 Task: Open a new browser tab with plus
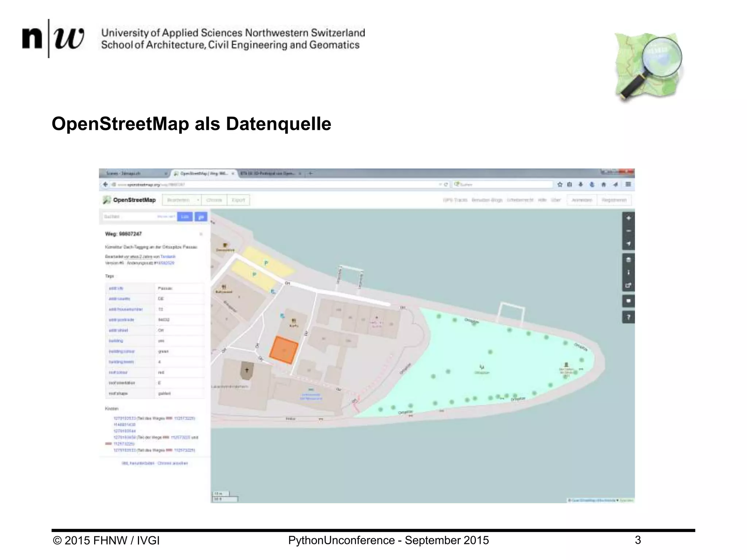click(x=310, y=174)
